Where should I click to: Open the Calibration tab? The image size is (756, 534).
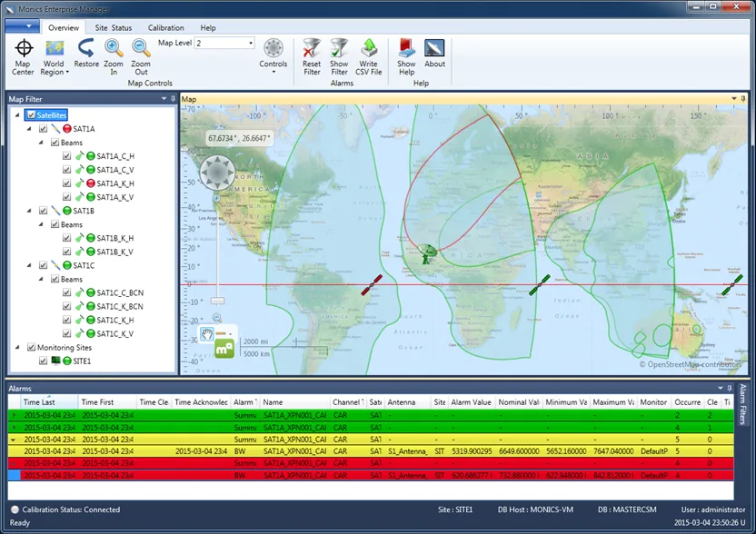click(x=166, y=27)
